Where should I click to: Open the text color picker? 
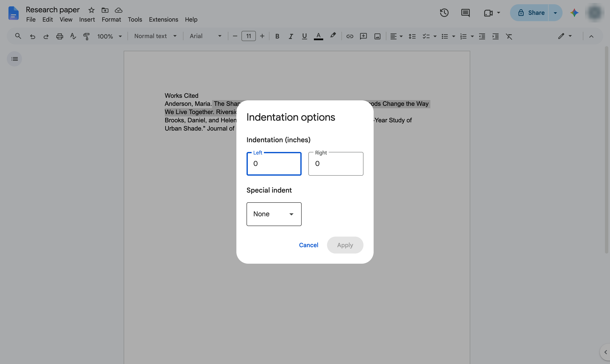(318, 36)
